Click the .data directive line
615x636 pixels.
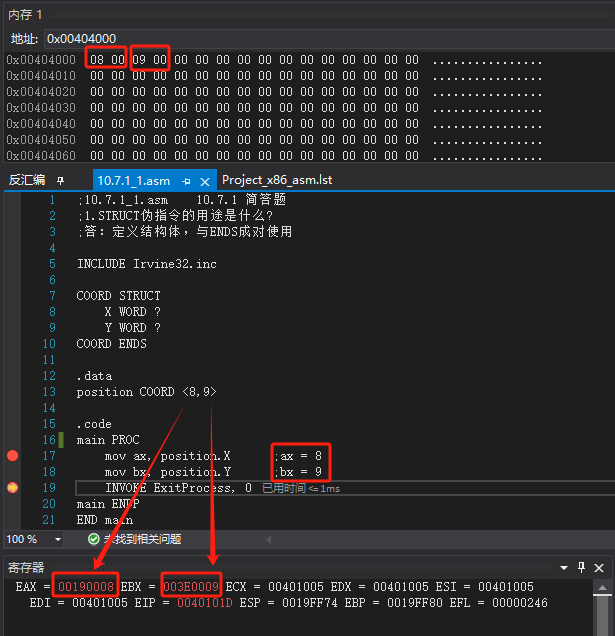click(94, 376)
